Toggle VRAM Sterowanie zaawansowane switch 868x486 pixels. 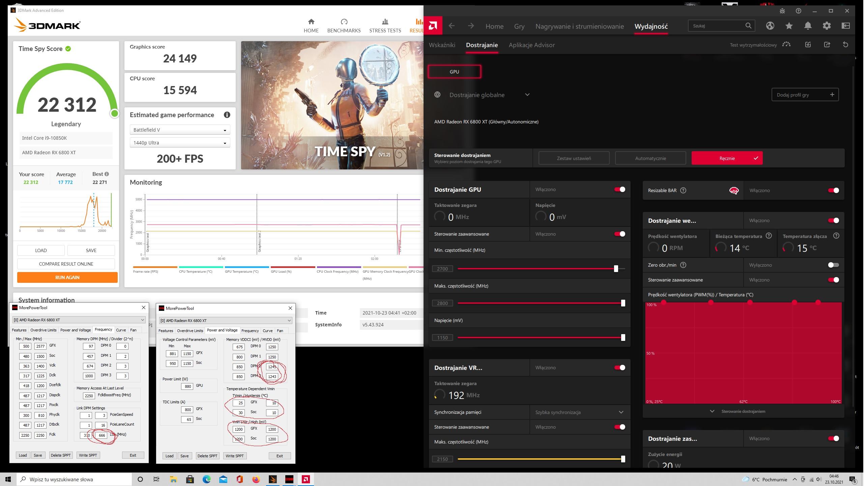click(x=619, y=427)
